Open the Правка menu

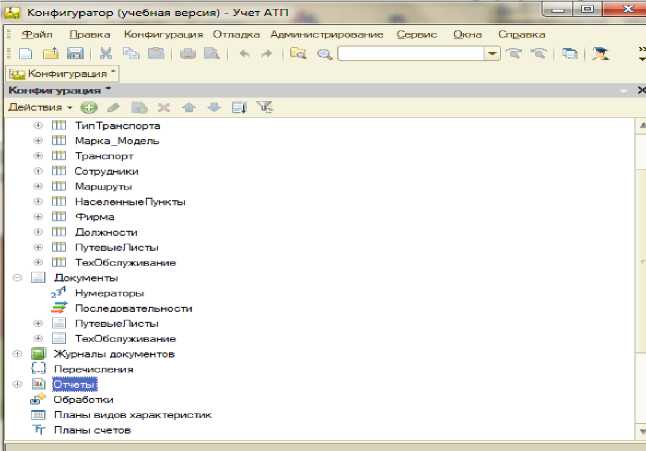click(x=90, y=35)
